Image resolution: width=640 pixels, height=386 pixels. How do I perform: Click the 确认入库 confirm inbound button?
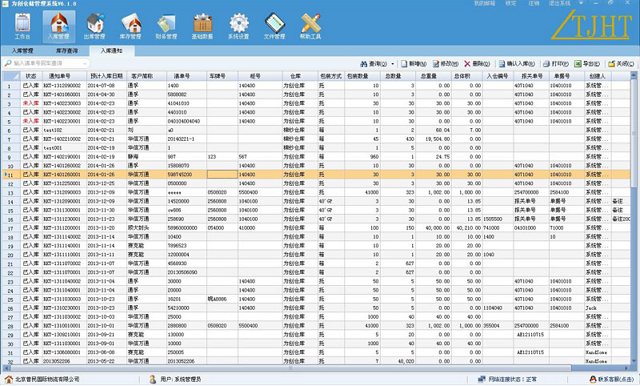[x=517, y=64]
